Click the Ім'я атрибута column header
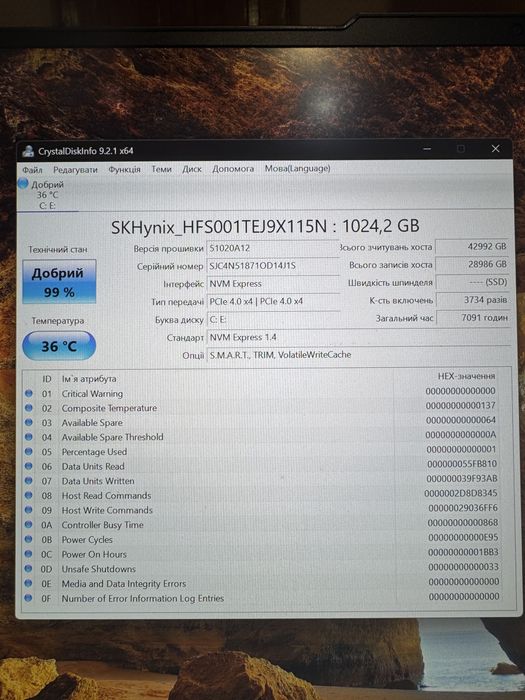525x700 pixels. point(89,379)
